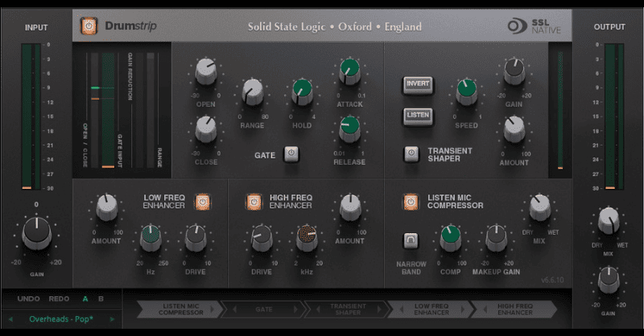Screen dimensions: 644x336
Task: Click the green Gate Attack knob
Action: 349,72
